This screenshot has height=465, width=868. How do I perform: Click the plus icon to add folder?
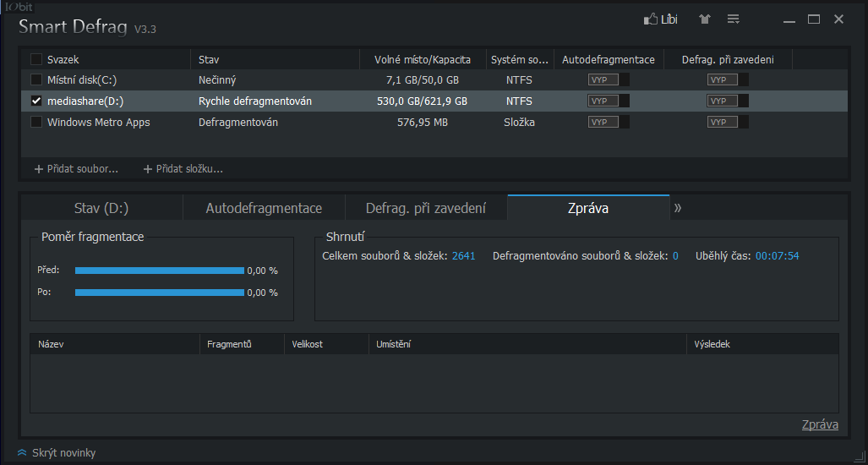pos(148,169)
